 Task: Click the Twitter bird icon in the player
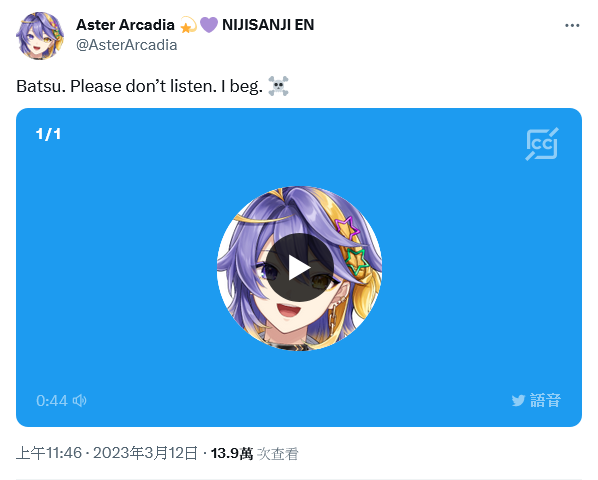pyautogui.click(x=518, y=400)
